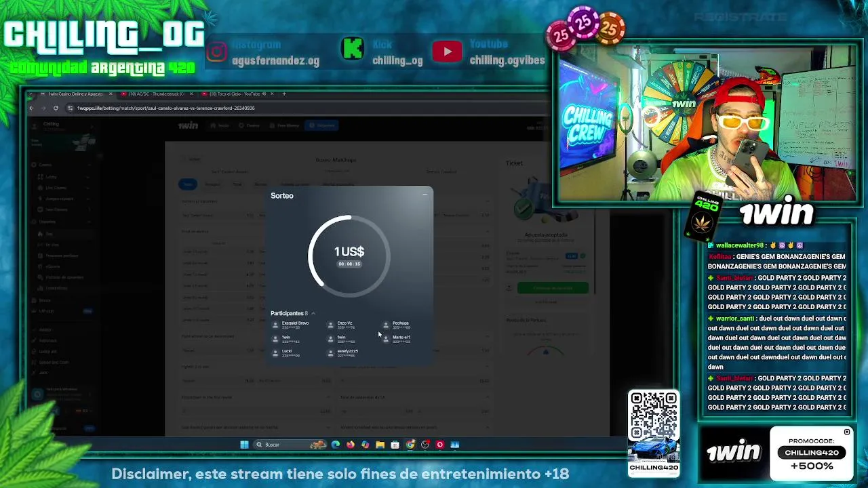Click the streamer webcam feed
The image size is (868, 488).
point(707,123)
